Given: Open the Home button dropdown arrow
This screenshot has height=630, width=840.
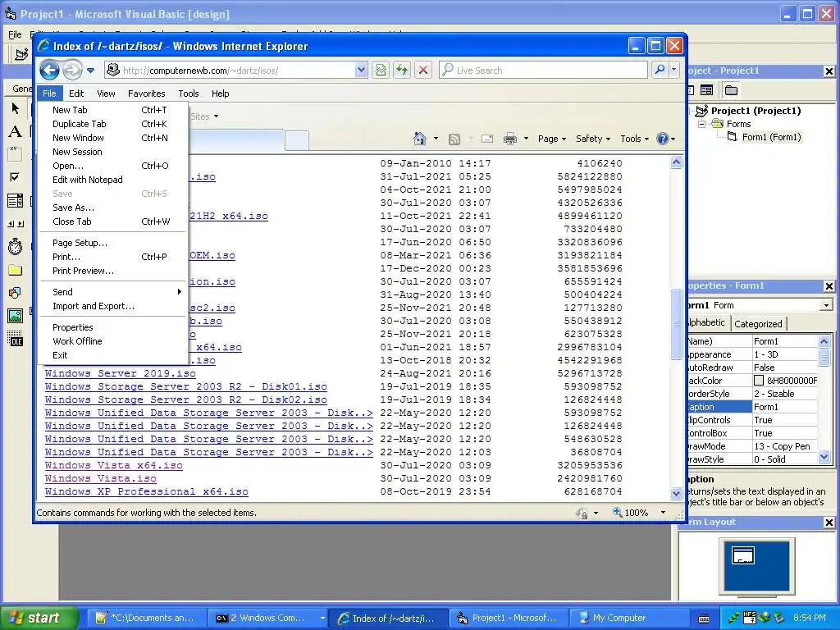Looking at the screenshot, I should tap(436, 139).
